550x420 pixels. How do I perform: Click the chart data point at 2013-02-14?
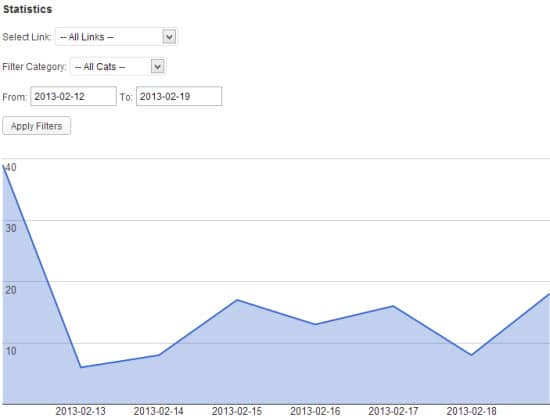coord(159,355)
